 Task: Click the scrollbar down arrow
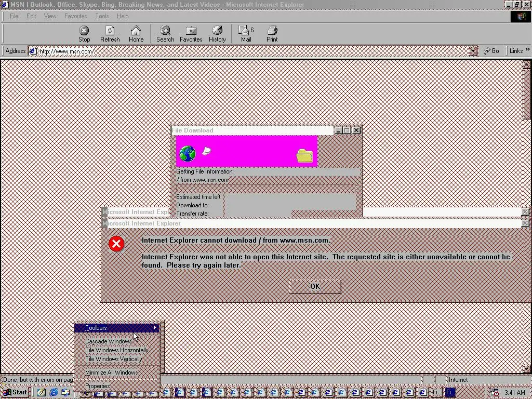[x=527, y=368]
